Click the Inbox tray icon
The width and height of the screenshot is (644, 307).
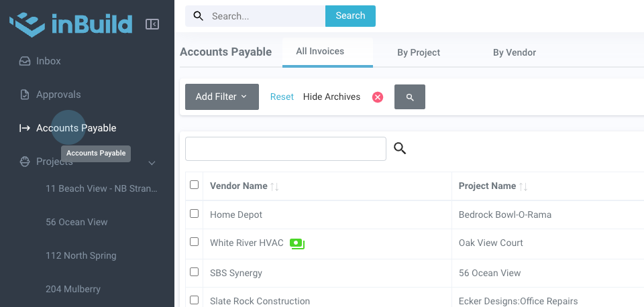[25, 61]
